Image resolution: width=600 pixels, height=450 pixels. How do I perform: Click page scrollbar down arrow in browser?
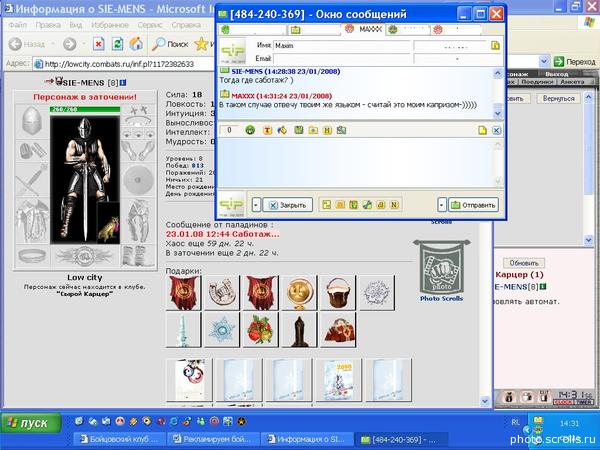click(485, 401)
